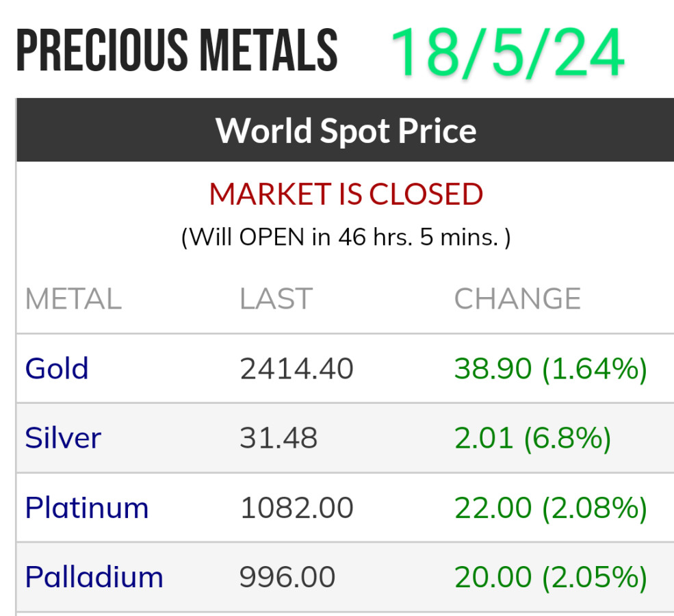Image resolution: width=674 pixels, height=616 pixels.
Task: Click the LAST column header
Action: [x=276, y=299]
